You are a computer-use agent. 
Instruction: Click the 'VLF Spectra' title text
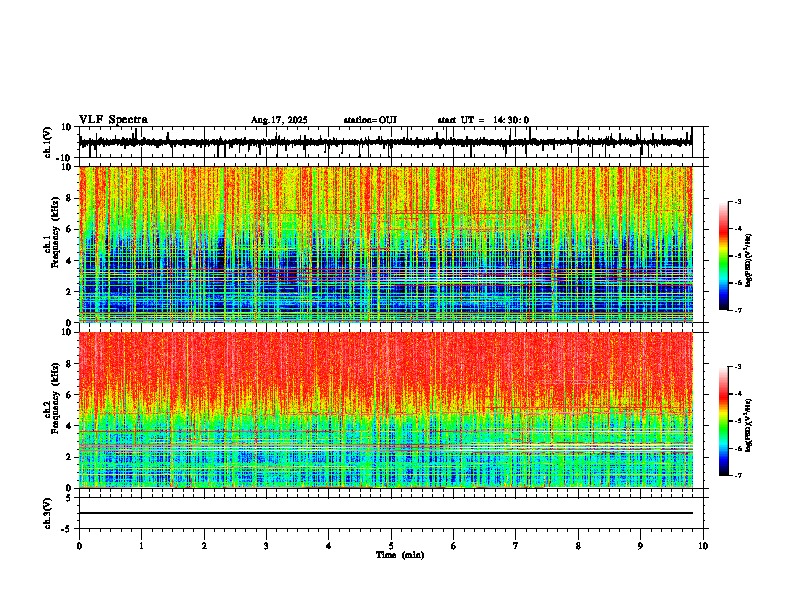coord(113,120)
